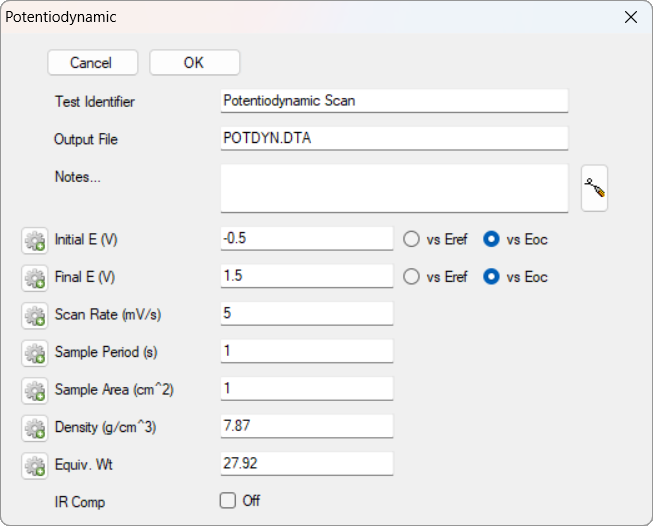The image size is (653, 526).
Task: Click the gear icon beside Equiv. Wt
Action: click(35, 465)
